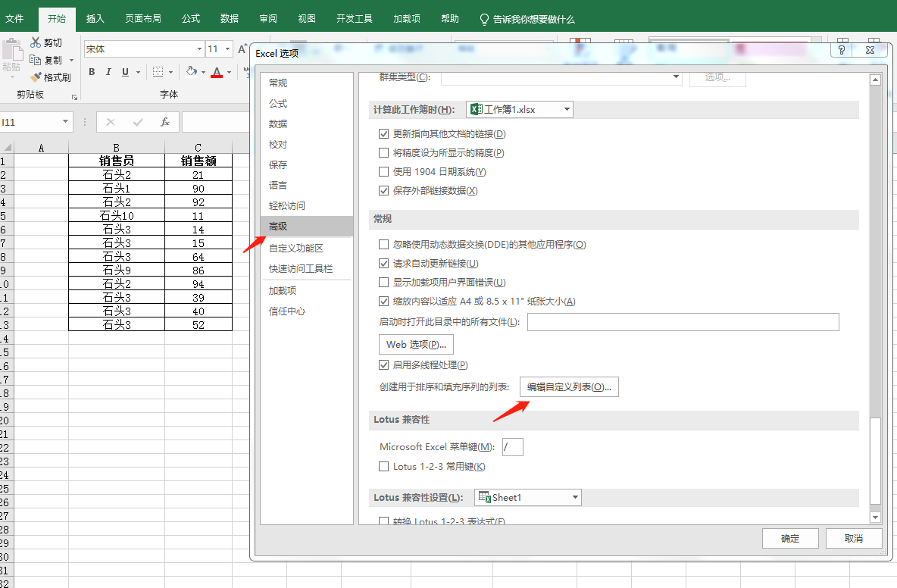This screenshot has width=897, height=588.
Task: Click the Paste (粘贴) clipboard icon
Action: [11, 50]
